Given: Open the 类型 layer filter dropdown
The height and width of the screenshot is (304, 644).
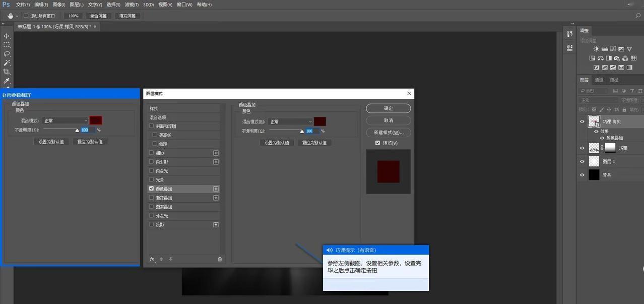Looking at the screenshot, I should (x=594, y=91).
